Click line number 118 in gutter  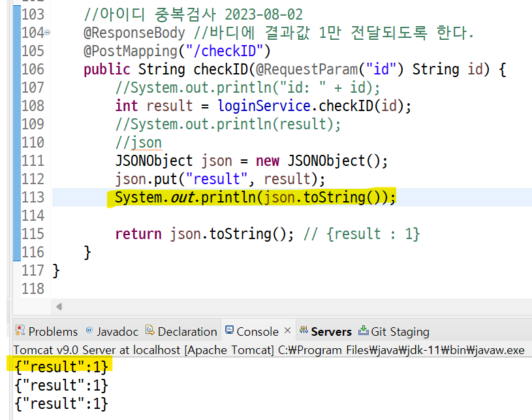pyautogui.click(x=33, y=289)
